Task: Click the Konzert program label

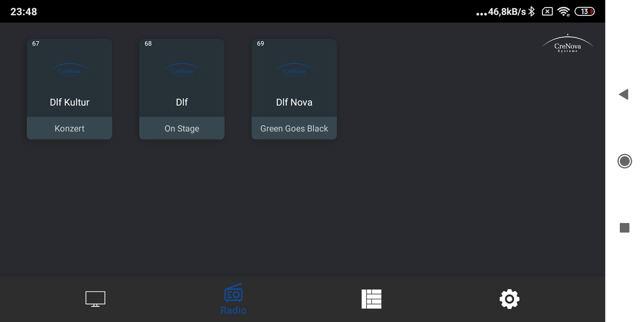Action: [x=70, y=128]
